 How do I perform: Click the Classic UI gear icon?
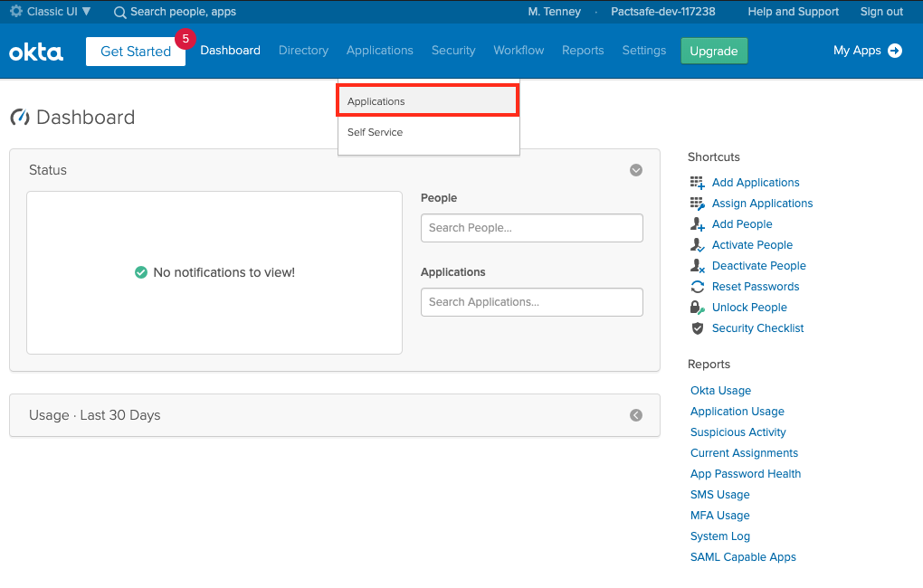tap(16, 11)
